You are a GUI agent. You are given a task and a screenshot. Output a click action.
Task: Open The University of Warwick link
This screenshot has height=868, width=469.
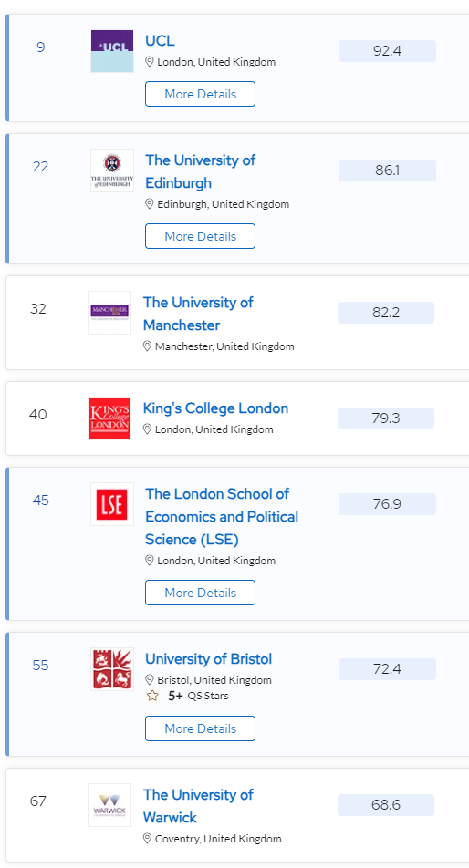[x=198, y=806]
